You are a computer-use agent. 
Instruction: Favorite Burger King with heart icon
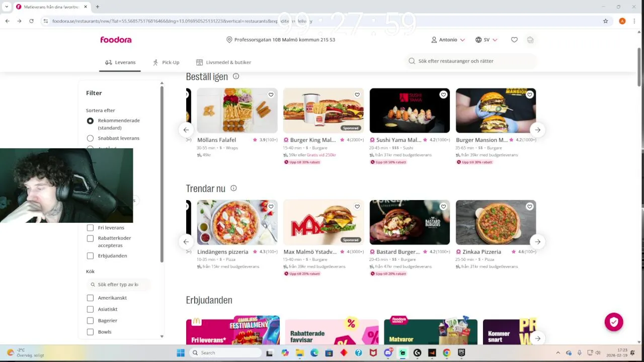pyautogui.click(x=357, y=95)
